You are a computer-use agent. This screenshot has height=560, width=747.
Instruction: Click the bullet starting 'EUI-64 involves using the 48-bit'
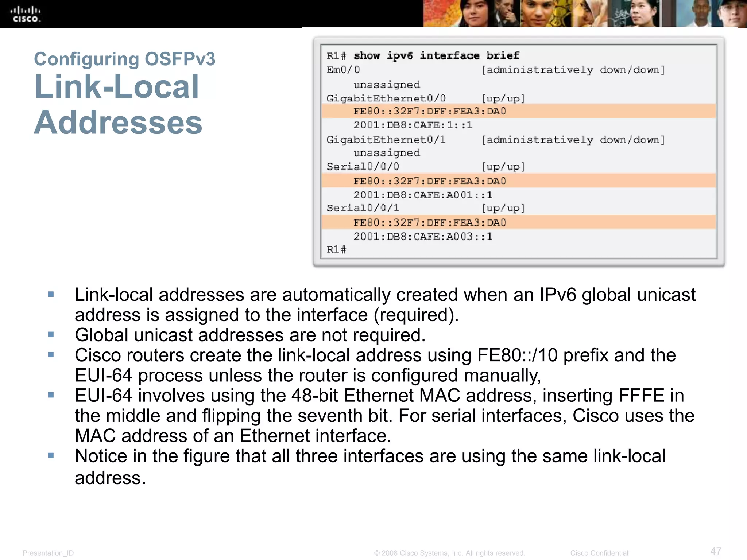384,416
